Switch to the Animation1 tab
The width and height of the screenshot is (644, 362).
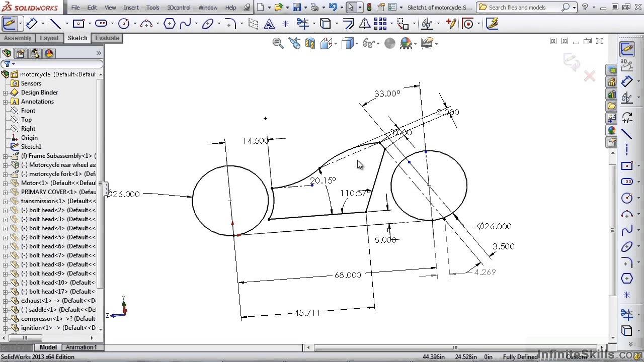82,347
